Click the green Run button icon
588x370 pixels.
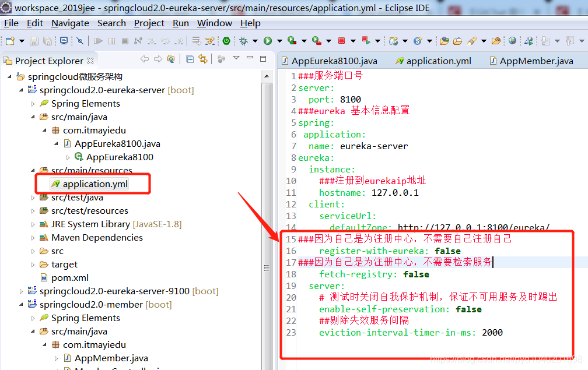tap(268, 41)
